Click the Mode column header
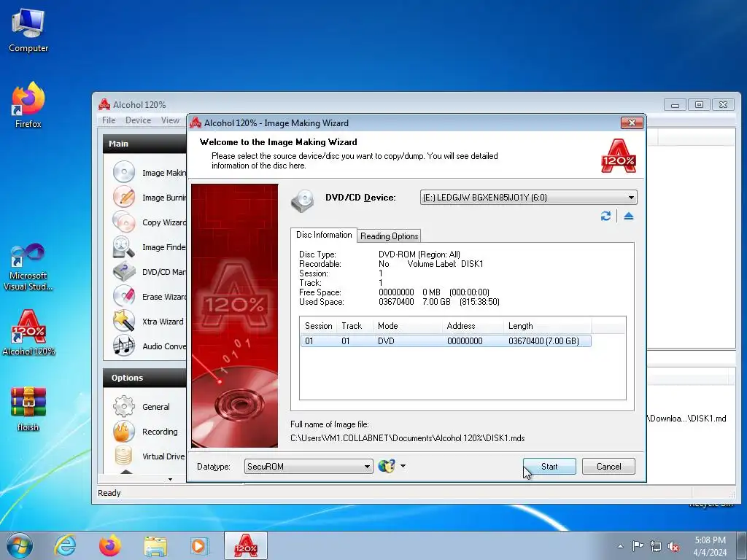 click(x=407, y=326)
